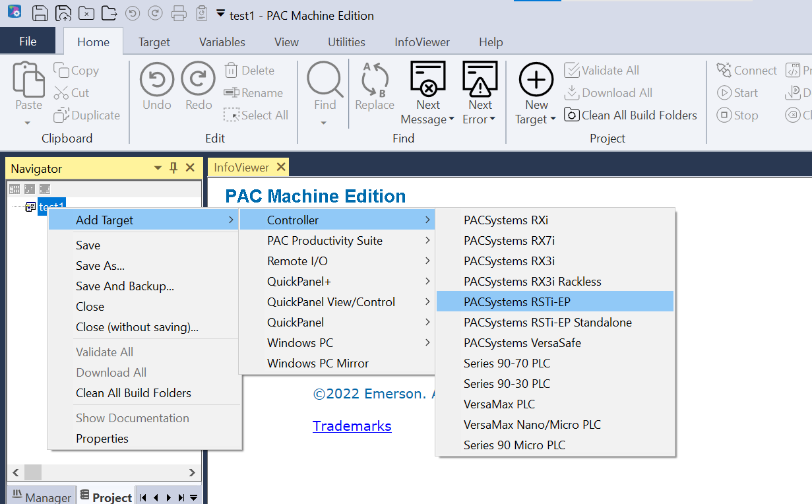Select the test1 project node in Navigator
The height and width of the screenshot is (504, 812).
pyautogui.click(x=51, y=207)
